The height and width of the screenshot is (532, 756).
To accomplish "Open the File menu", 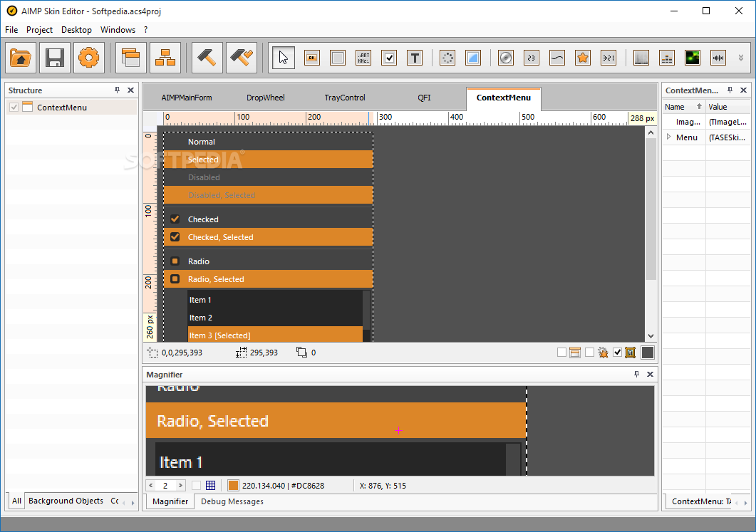I will (x=11, y=30).
